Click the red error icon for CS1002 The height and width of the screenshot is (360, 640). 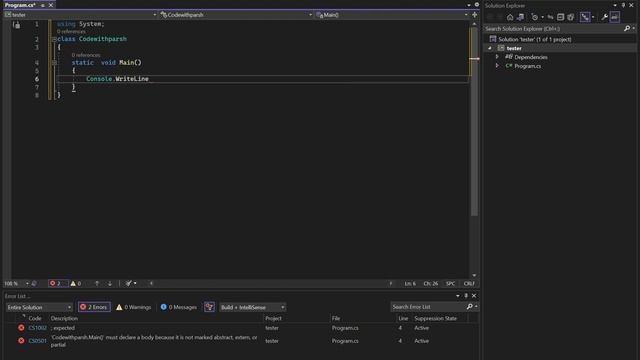(21, 328)
